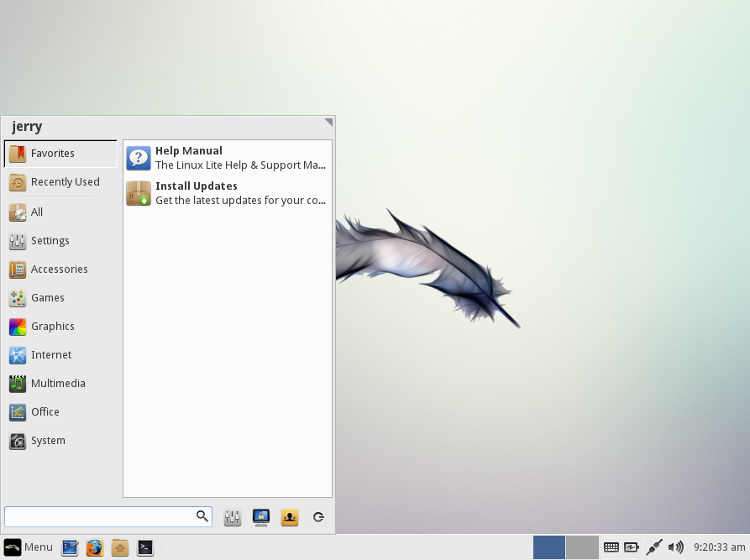This screenshot has height=560, width=750.
Task: Open the All Settings icon beside search
Action: [233, 517]
